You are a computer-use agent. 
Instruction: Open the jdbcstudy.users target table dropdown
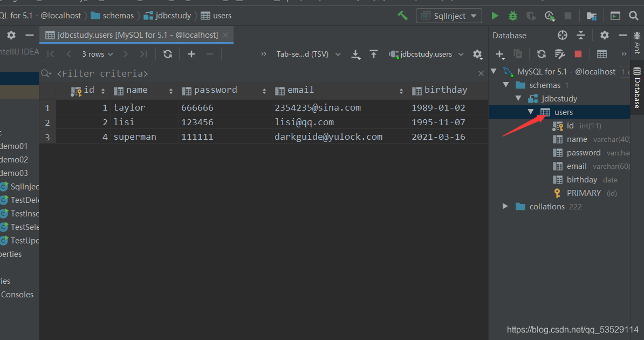point(426,54)
